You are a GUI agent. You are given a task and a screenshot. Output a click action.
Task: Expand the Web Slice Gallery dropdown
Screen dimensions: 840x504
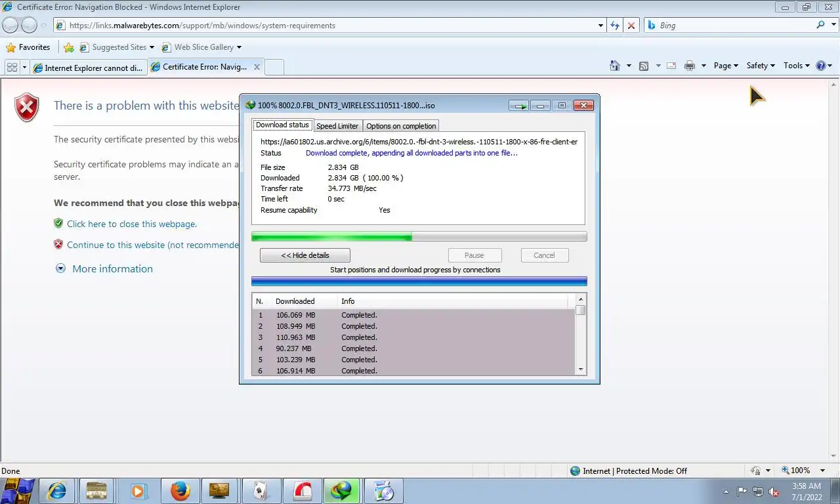coord(239,47)
